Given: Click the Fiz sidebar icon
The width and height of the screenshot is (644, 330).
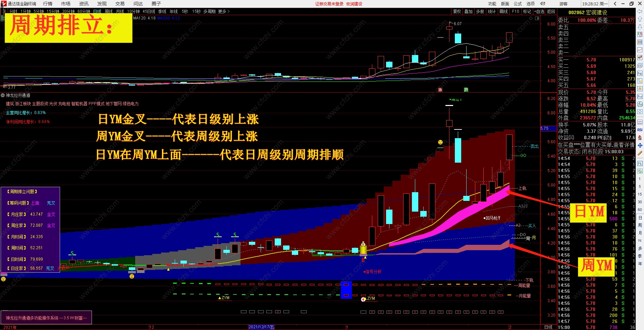Looking at the screenshot, I should (640, 97).
